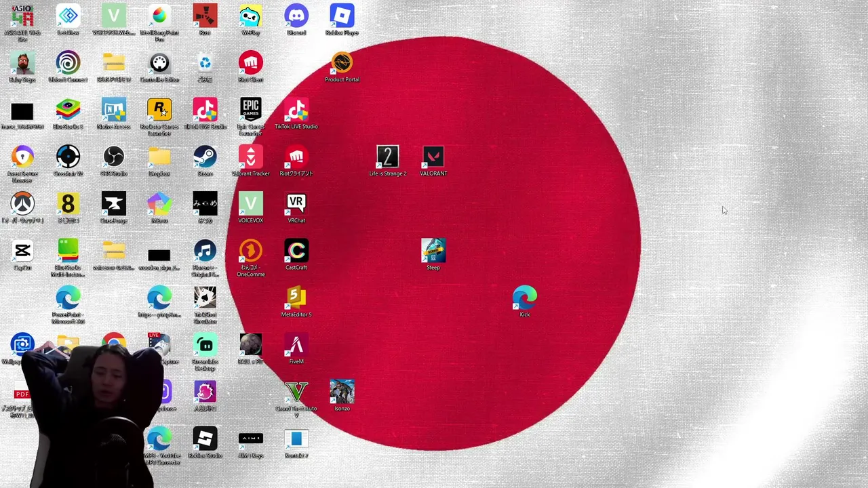Open the Life is Strange 2 icon
Screen dimensions: 868x488
(x=388, y=157)
